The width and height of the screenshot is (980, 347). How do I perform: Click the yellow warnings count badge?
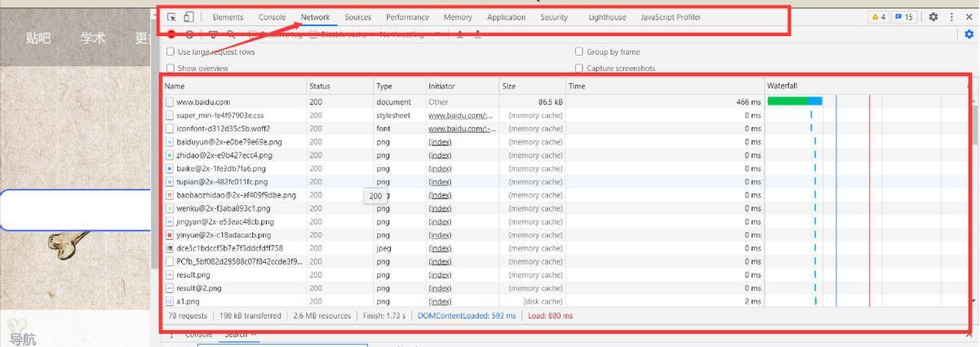(878, 17)
